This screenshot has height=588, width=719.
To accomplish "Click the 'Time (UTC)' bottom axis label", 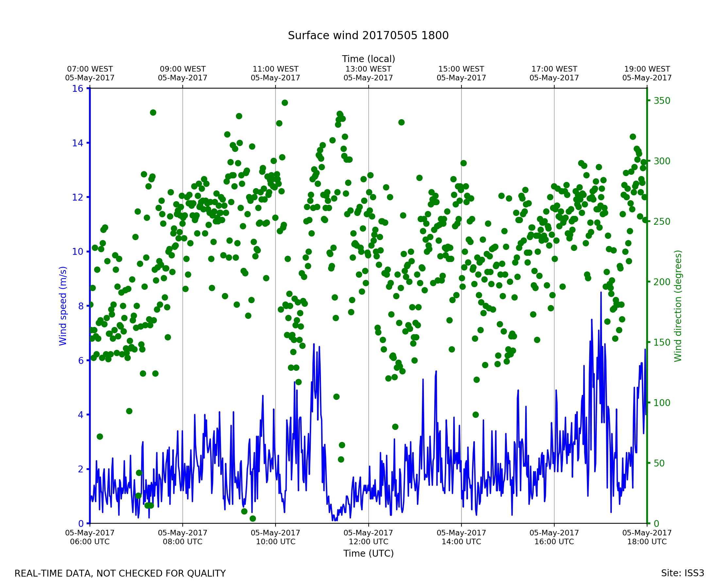I will tap(368, 553).
